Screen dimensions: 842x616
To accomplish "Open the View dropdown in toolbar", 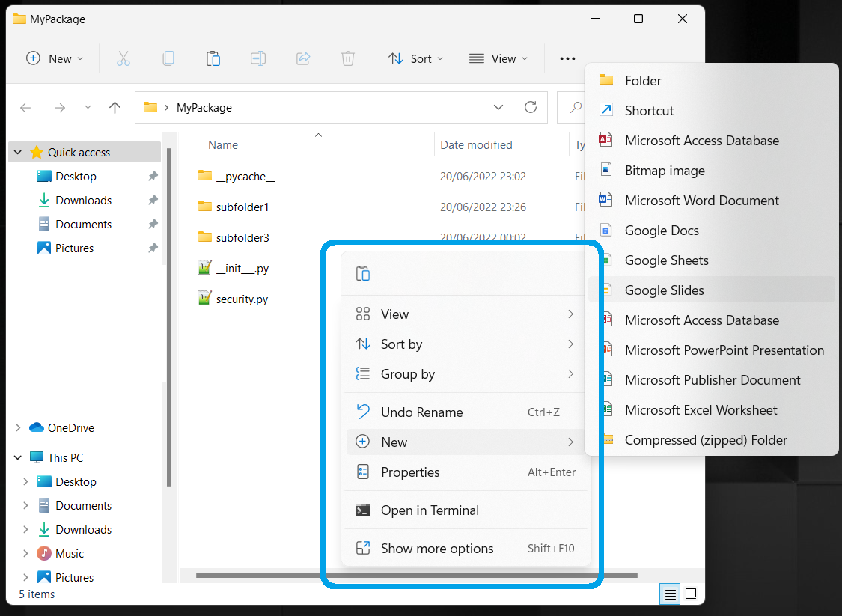I will point(498,58).
